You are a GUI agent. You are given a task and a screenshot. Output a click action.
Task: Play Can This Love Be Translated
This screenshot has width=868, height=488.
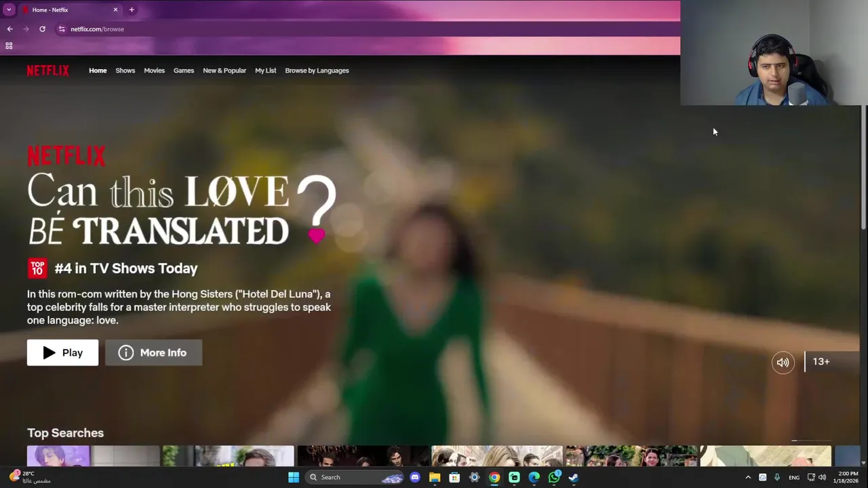coord(62,352)
